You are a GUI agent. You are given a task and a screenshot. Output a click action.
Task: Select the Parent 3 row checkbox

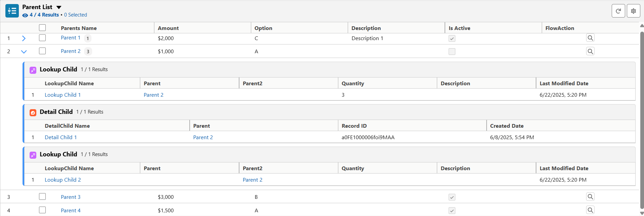[42, 196]
